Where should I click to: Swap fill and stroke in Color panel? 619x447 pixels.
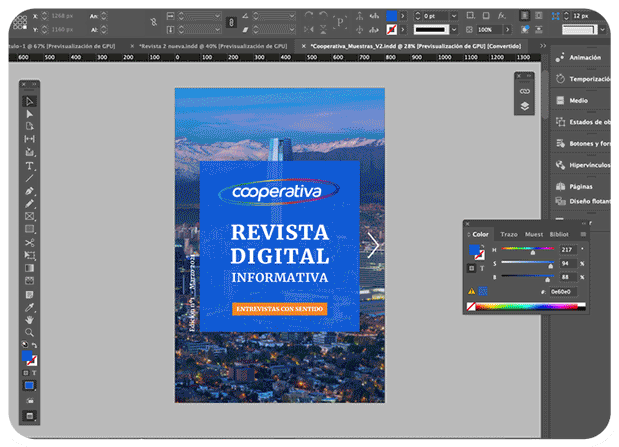483,247
